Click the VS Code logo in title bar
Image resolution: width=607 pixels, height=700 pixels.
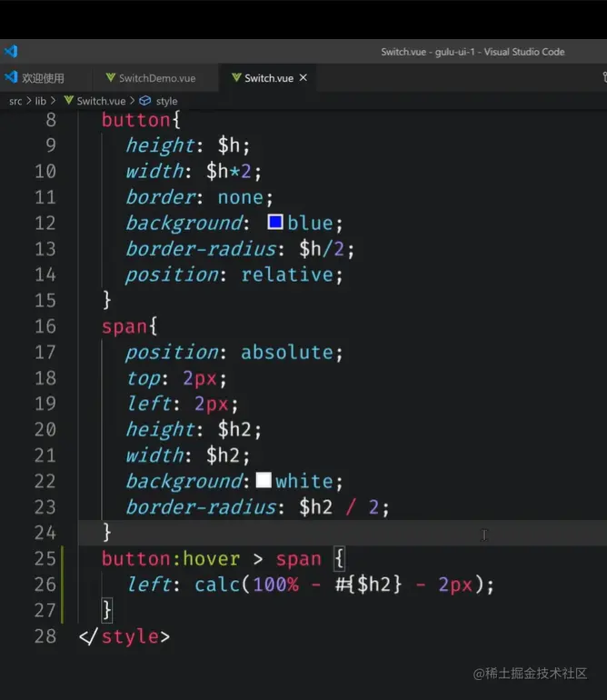[11, 51]
